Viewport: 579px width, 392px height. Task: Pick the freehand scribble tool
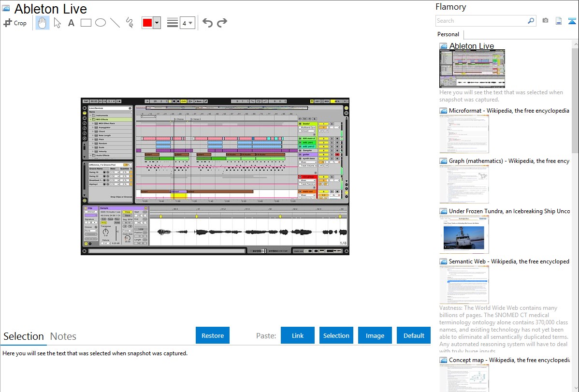[x=130, y=23]
